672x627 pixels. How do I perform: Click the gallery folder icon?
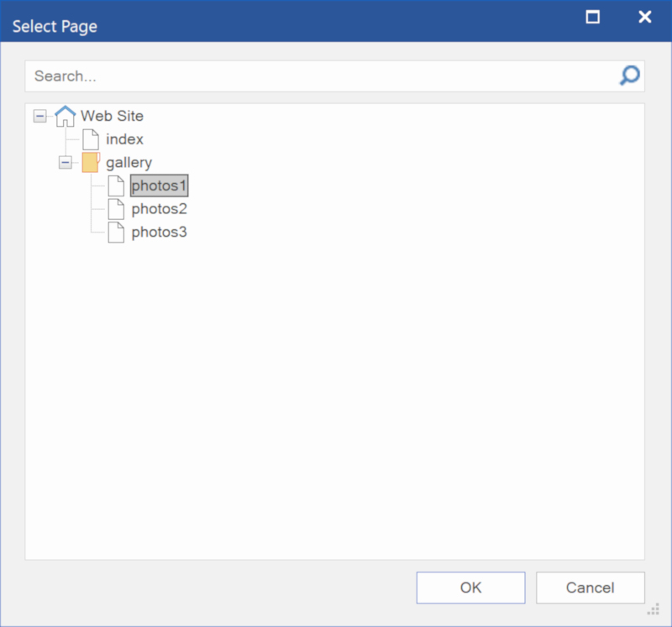(x=91, y=162)
